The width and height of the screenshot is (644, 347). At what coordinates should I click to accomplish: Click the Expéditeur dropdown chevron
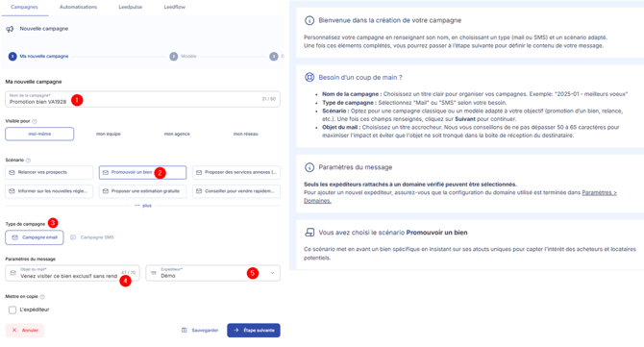pyautogui.click(x=272, y=273)
